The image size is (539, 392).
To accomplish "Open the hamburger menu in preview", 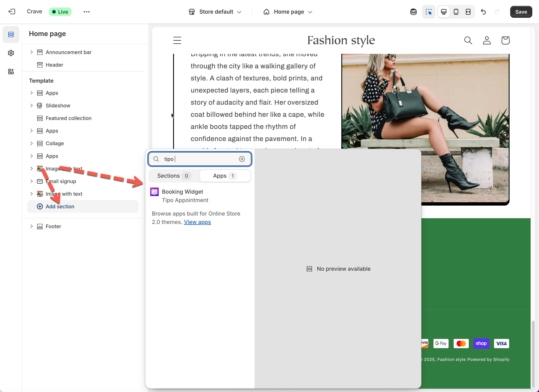I will [177, 40].
